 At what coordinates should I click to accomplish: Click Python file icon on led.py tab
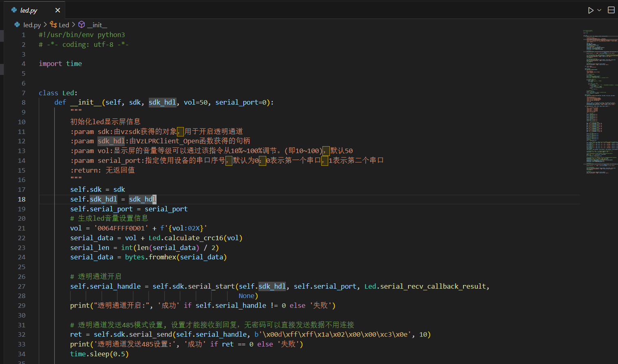pyautogui.click(x=14, y=10)
